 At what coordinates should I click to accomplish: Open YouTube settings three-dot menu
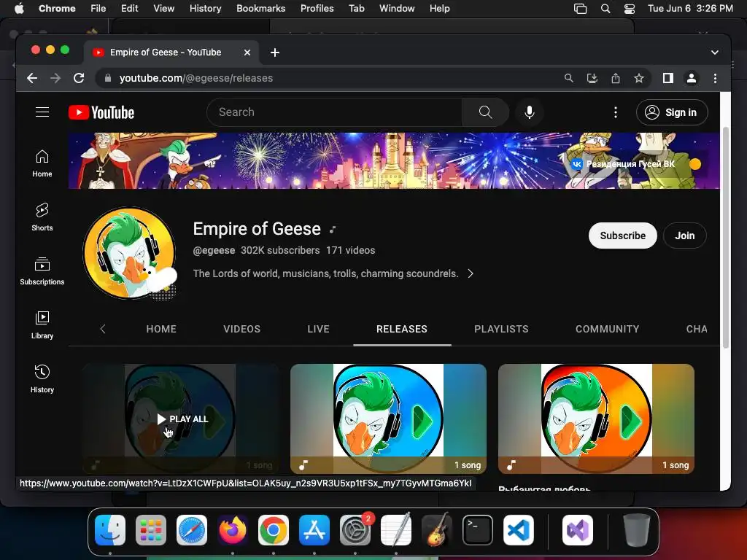(x=616, y=112)
